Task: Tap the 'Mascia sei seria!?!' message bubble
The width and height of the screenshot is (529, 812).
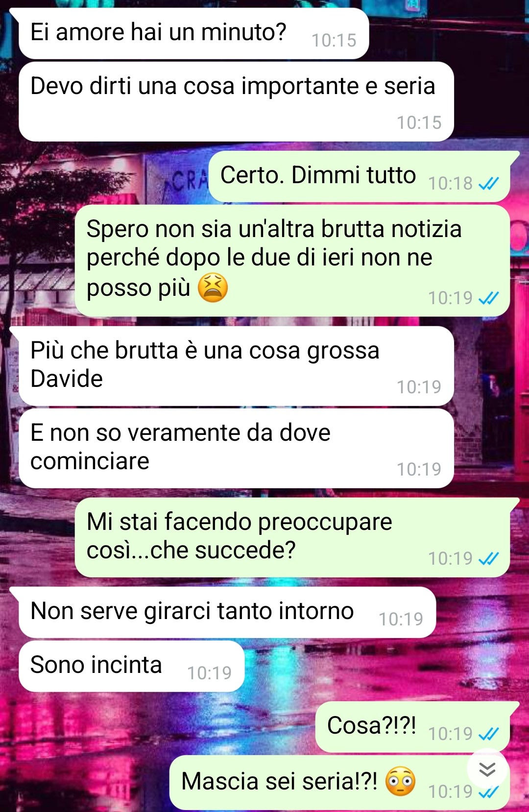Action: pyautogui.click(x=340, y=782)
